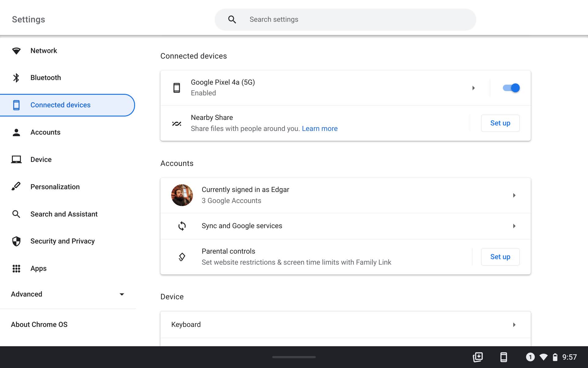This screenshot has height=368, width=588.
Task: Click the phone status icon in the shelf
Action: pyautogui.click(x=503, y=357)
